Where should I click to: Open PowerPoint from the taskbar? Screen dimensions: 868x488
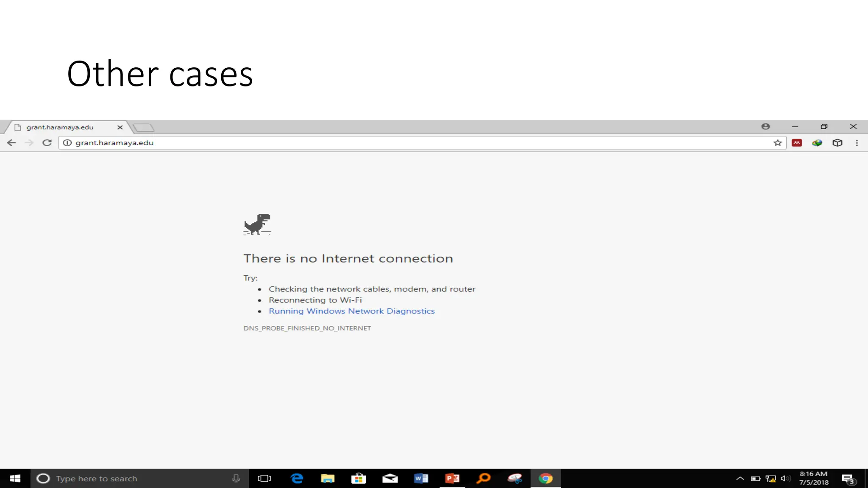point(452,478)
